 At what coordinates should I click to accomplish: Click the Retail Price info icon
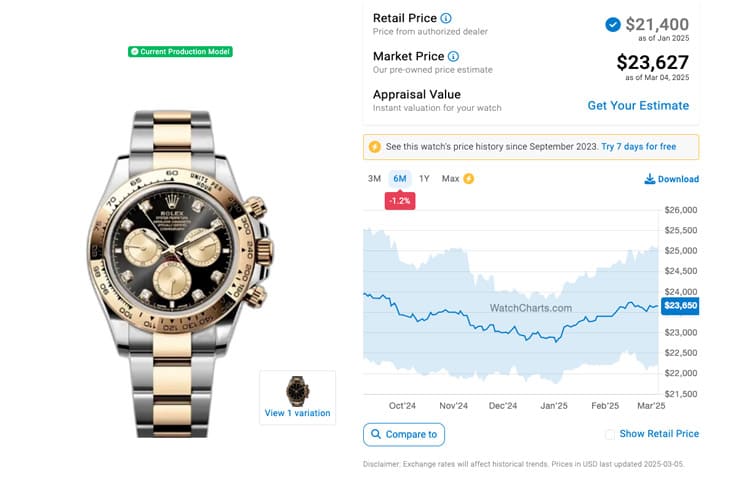[x=446, y=18]
